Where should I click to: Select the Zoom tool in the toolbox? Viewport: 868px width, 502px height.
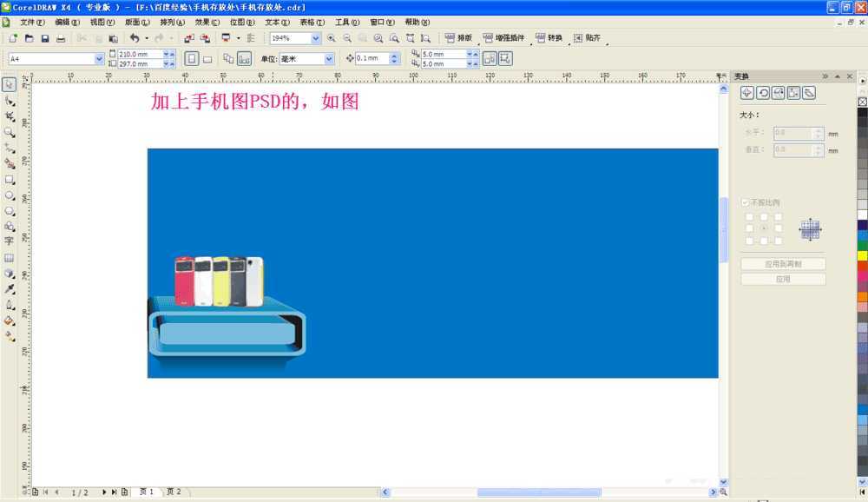point(9,129)
